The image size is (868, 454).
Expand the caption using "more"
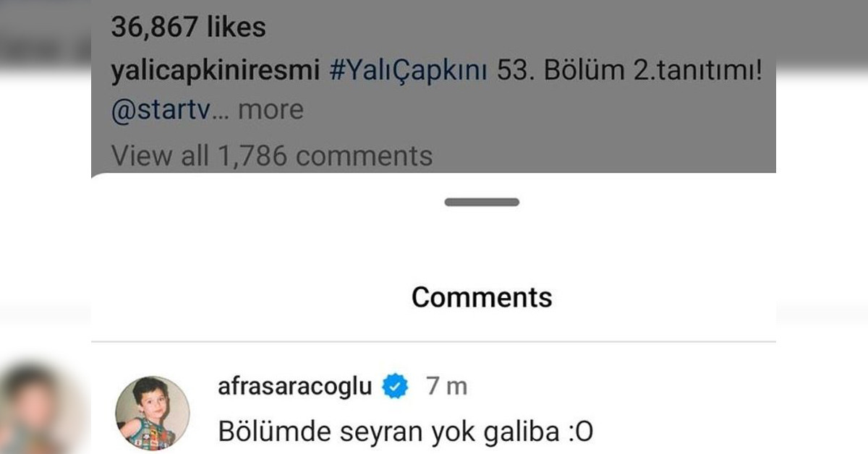pos(271,110)
